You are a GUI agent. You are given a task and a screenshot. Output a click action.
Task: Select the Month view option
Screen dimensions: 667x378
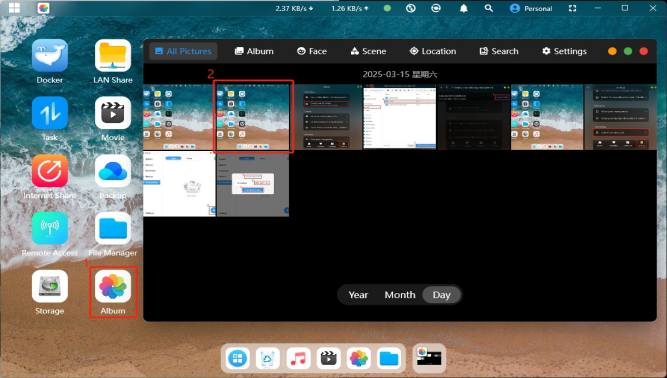(400, 295)
